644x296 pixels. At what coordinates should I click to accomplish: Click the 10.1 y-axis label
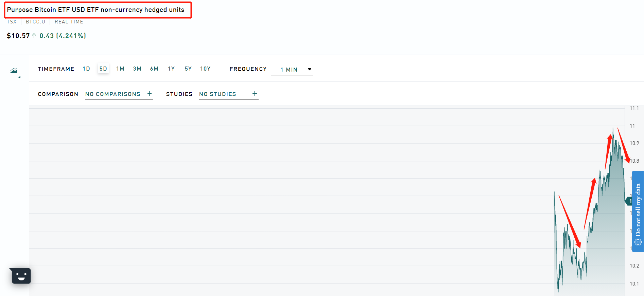(x=634, y=284)
